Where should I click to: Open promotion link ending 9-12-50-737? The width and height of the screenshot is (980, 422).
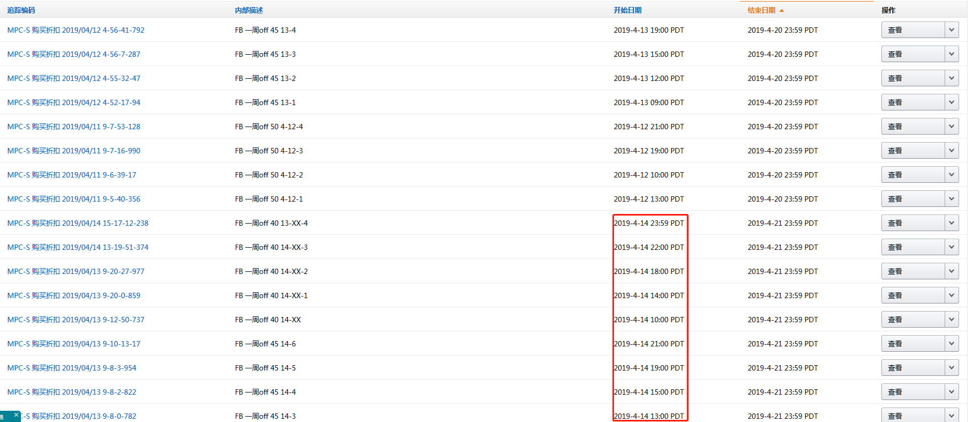coord(76,320)
